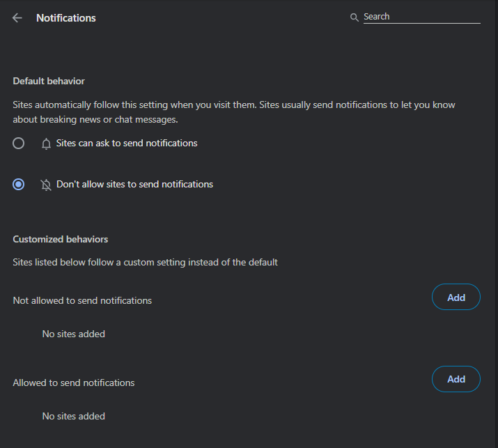This screenshot has height=448, width=498.
Task: Add a site to the Allowed list
Action: tap(456, 380)
